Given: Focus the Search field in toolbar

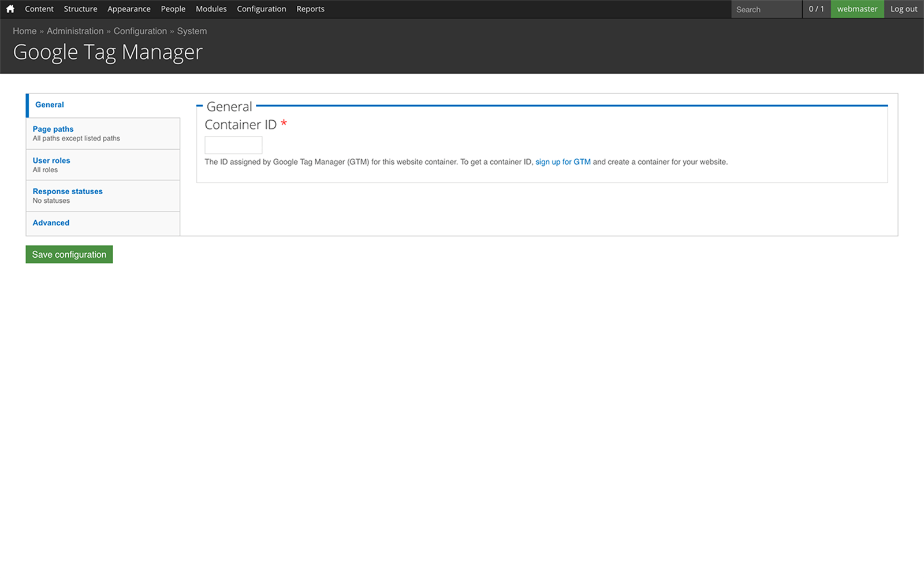Looking at the screenshot, I should pyautogui.click(x=766, y=9).
